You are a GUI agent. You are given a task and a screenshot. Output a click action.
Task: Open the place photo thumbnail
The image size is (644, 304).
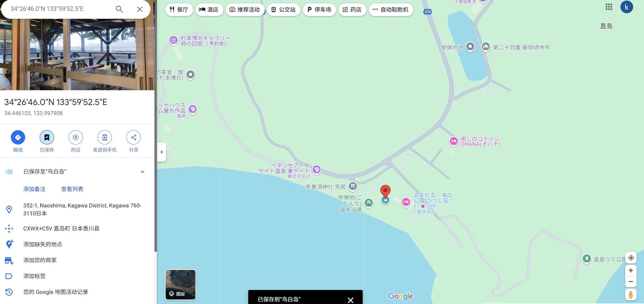click(x=77, y=54)
